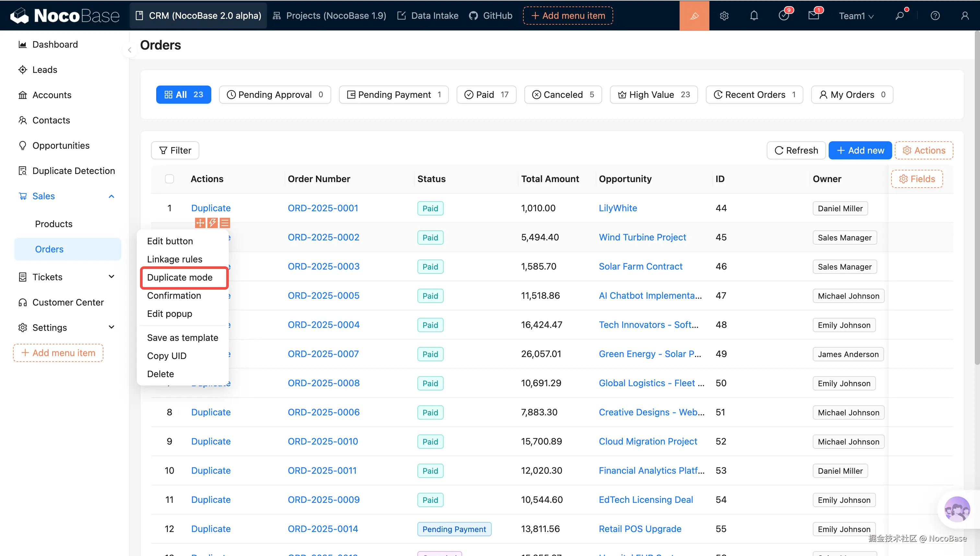This screenshot has width=980, height=556.
Task: Open the mail inbox icon in header
Action: (x=813, y=16)
